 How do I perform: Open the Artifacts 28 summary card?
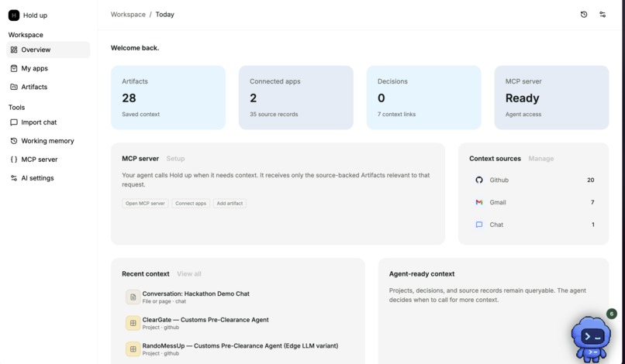coord(168,98)
